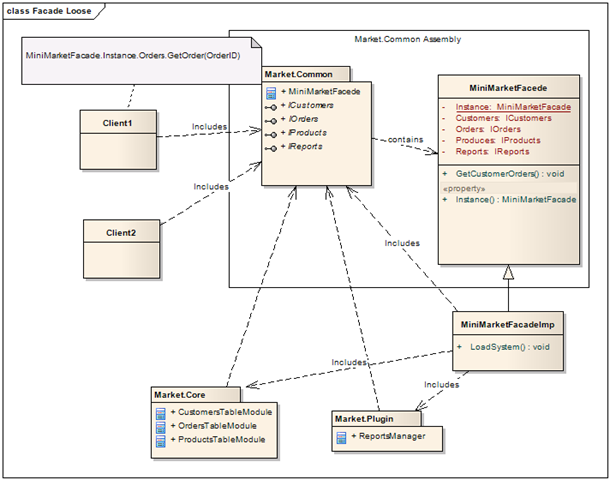Select the Client1 class box

point(118,140)
